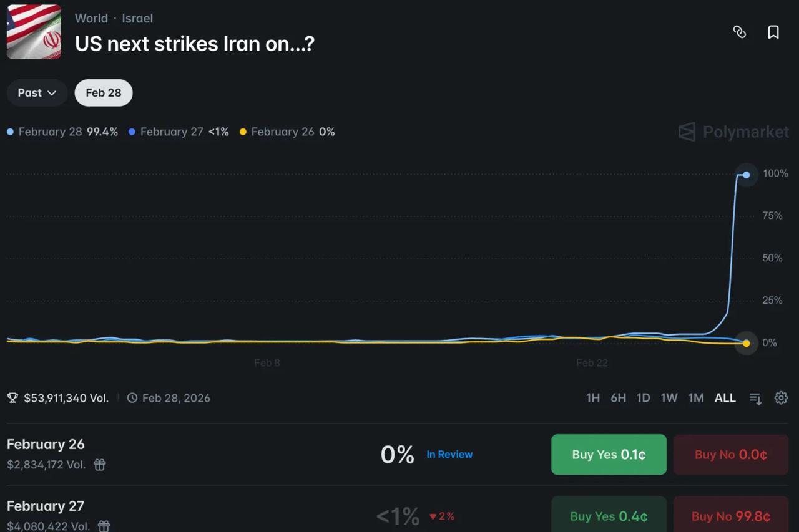Image resolution: width=799 pixels, height=532 pixels.
Task: Click the chart endpoint marker at 100%
Action: (746, 175)
